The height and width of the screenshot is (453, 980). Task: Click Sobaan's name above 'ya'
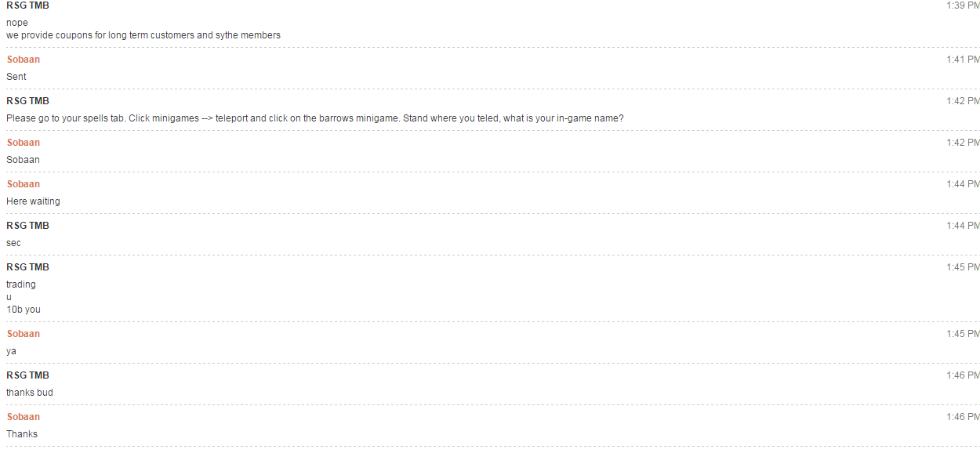click(24, 334)
